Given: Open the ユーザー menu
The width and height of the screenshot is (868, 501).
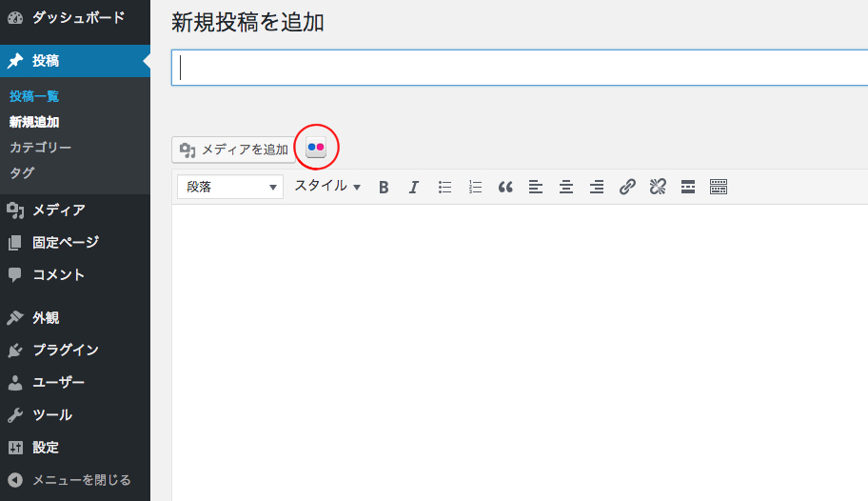Looking at the screenshot, I should [x=75, y=382].
